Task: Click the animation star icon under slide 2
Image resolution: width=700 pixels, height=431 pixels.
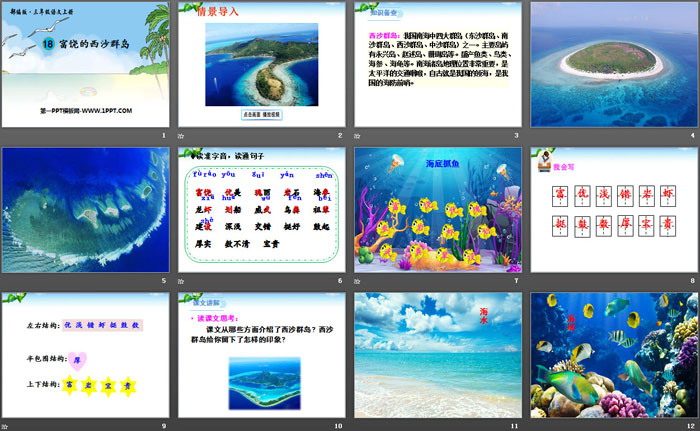Action: tap(181, 136)
